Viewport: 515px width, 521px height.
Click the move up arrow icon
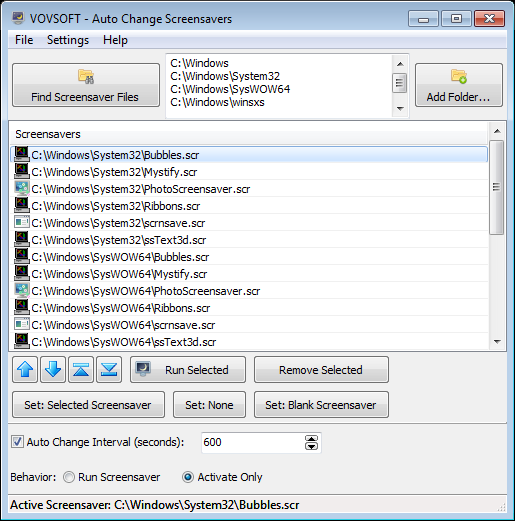25,370
